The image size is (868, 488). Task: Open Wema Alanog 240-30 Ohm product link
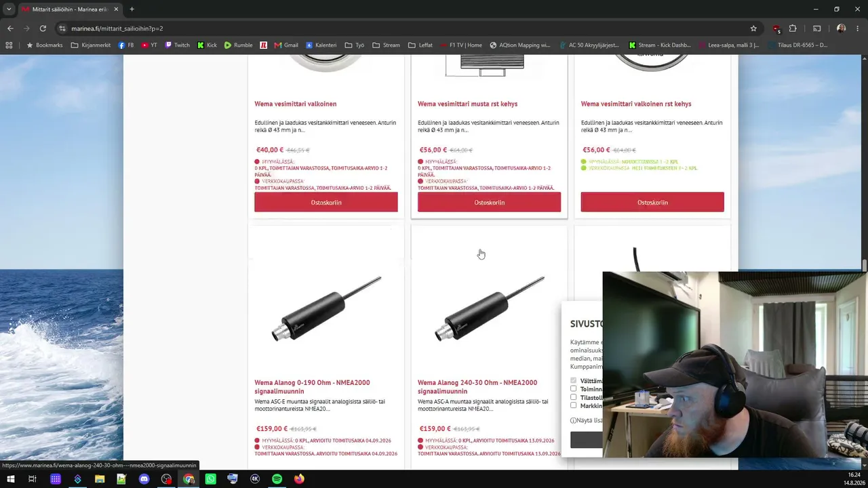tap(477, 386)
